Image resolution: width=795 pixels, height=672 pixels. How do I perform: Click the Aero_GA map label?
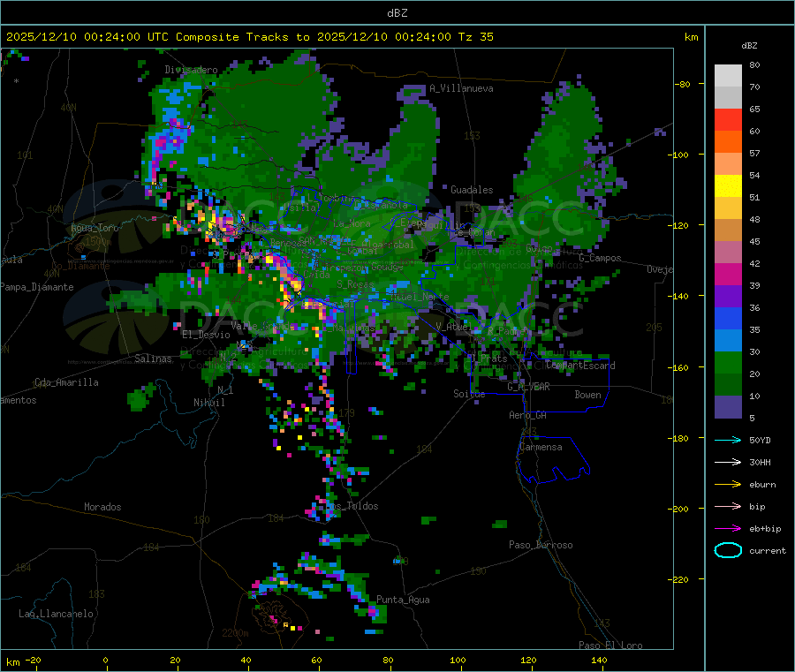coord(528,415)
